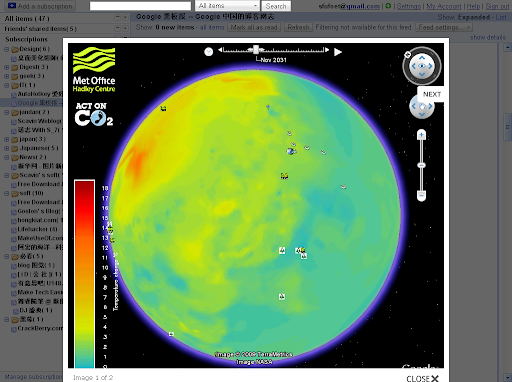The height and width of the screenshot is (382, 512).
Task: Open the Help link in the header
Action: (473, 6)
